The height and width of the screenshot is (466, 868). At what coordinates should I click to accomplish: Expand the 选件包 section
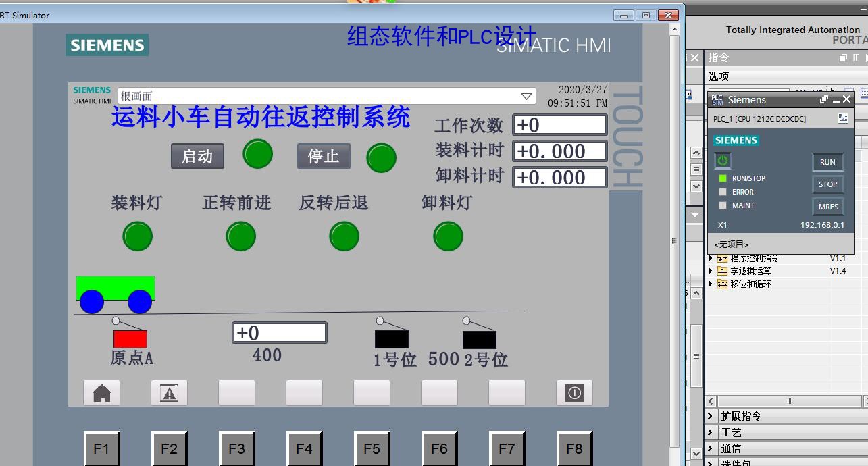pos(711,463)
